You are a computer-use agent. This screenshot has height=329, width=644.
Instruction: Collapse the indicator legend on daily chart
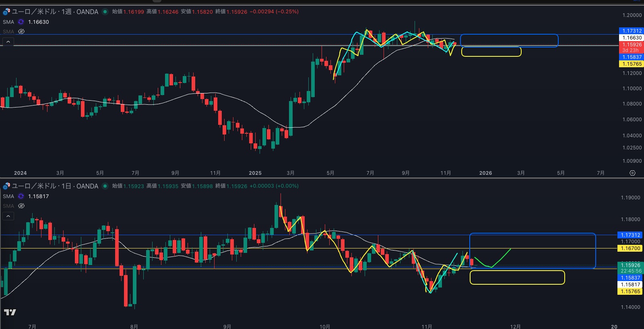pyautogui.click(x=8, y=216)
